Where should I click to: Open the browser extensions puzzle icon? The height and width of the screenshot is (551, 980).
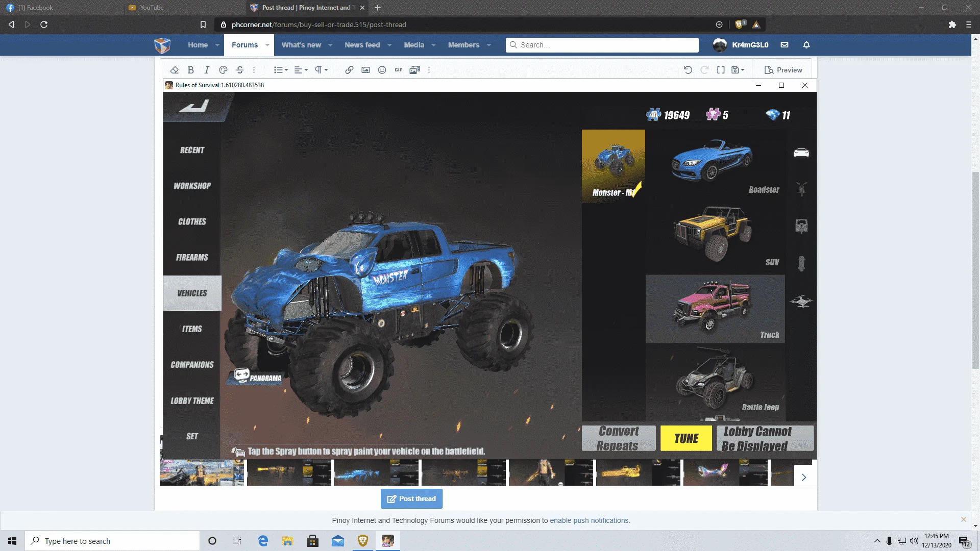952,24
